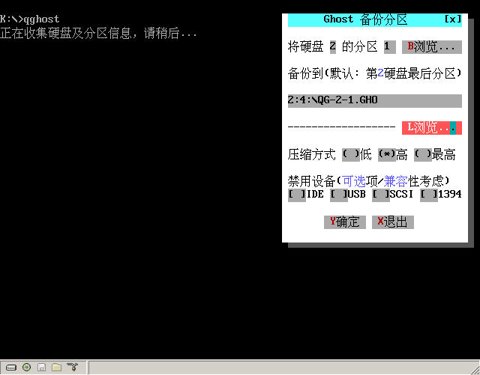480x375 pixels.
Task: Toggle the 1394 disable checkbox
Action: [429, 194]
